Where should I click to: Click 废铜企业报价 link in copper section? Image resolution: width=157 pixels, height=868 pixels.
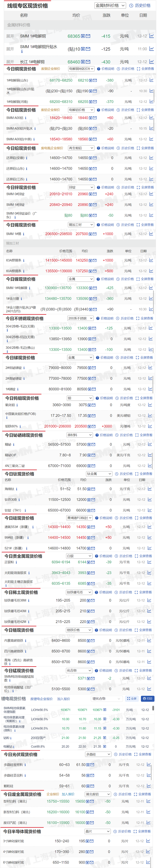point(51,69)
